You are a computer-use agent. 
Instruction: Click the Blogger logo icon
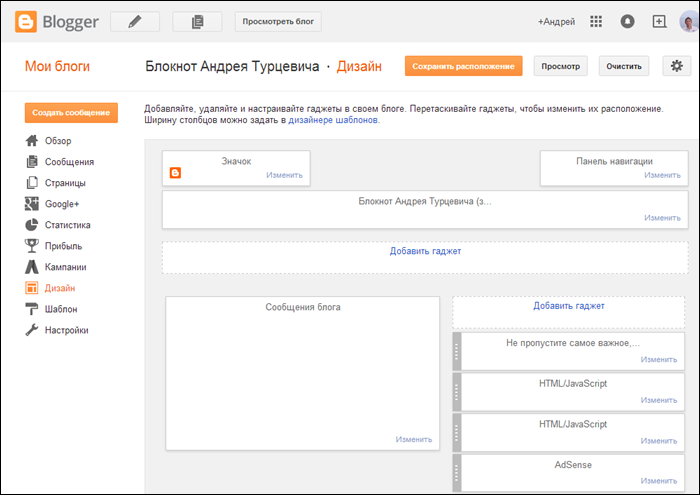coord(25,21)
